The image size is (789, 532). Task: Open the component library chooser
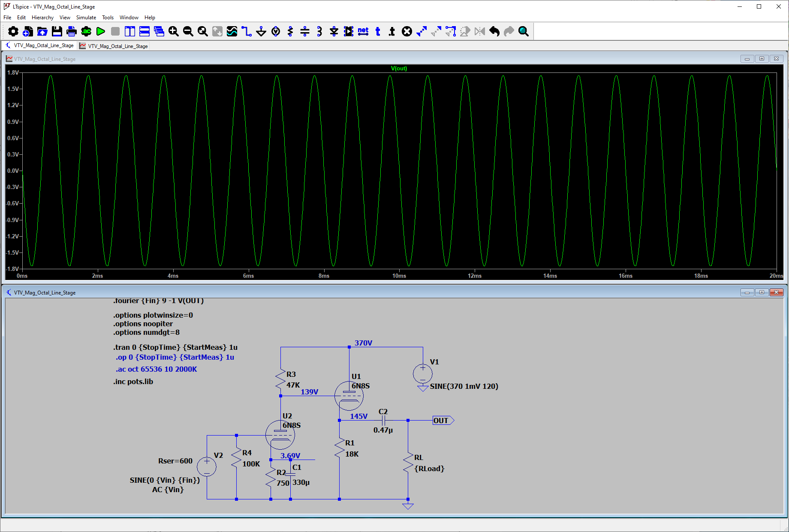[x=349, y=31]
